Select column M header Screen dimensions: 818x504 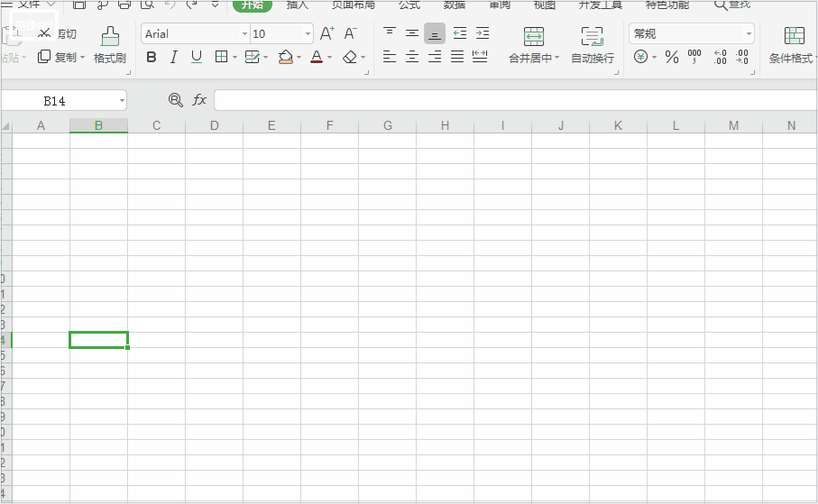tap(733, 125)
